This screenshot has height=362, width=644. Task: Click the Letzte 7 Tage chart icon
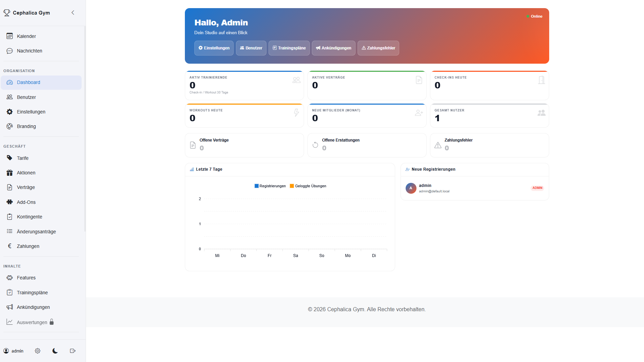tap(192, 169)
